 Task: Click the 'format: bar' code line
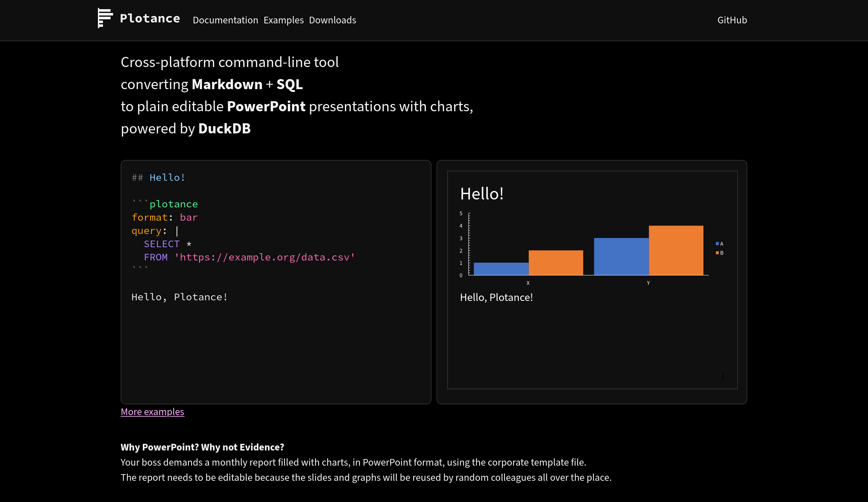165,217
